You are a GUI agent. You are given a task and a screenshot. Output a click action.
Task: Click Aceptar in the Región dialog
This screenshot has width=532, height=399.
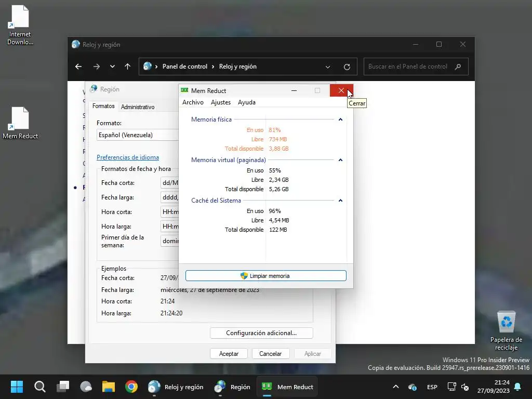tap(229, 353)
